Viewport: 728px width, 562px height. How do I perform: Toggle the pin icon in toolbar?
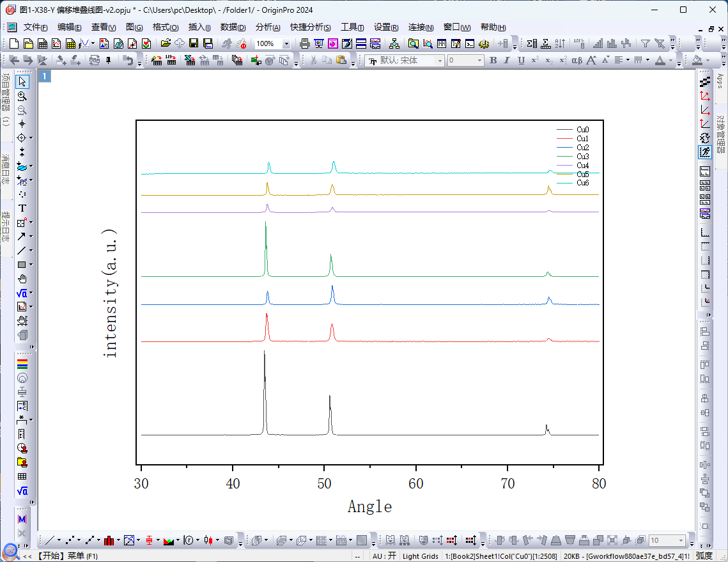coord(109,60)
